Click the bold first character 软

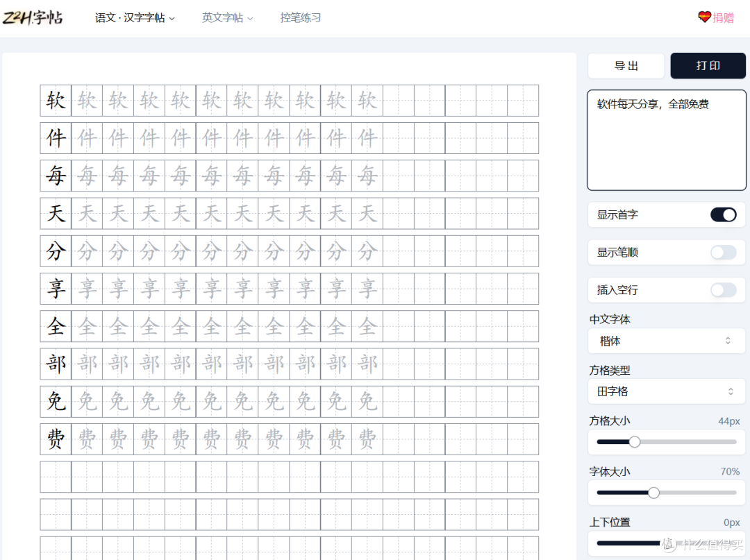[56, 101]
